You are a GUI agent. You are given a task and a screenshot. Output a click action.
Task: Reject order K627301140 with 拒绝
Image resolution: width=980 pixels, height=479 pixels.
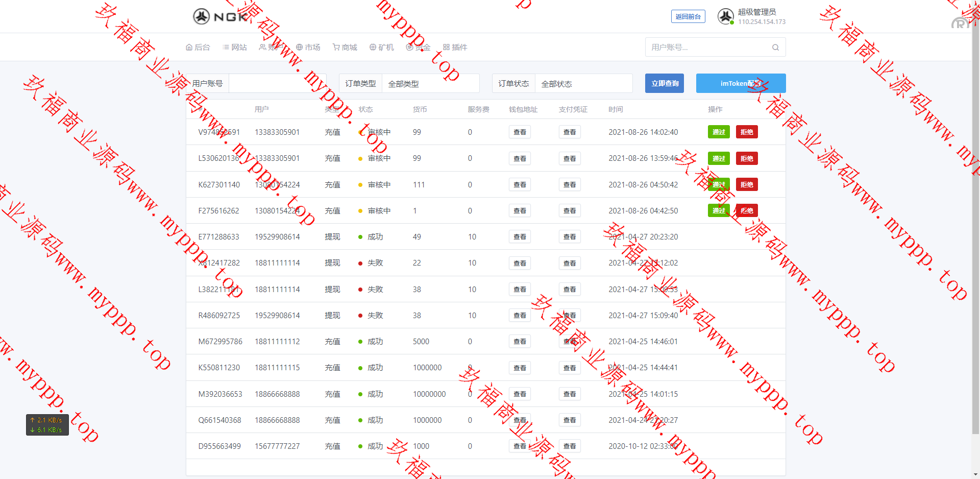pos(747,185)
